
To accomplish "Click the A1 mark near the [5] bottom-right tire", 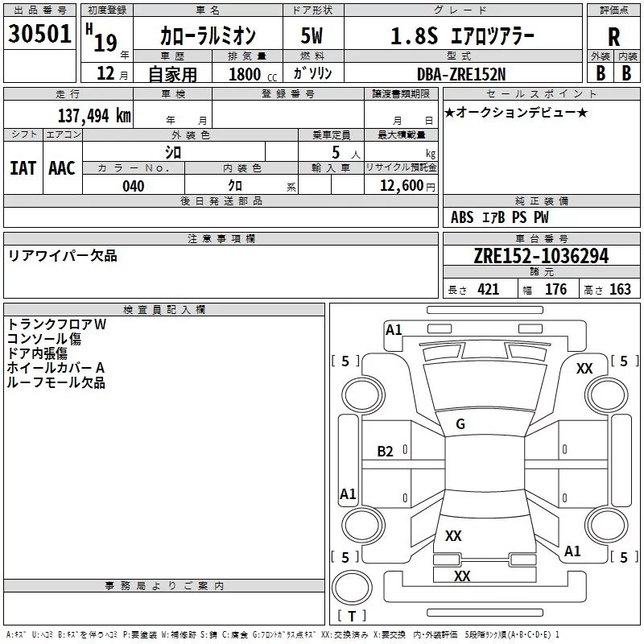I will tap(572, 551).
